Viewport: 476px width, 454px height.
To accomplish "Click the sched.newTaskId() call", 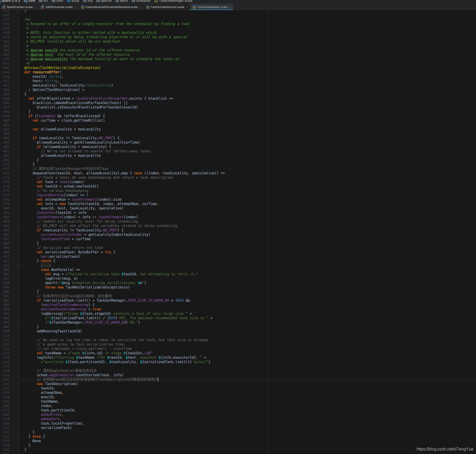I will point(81,186).
